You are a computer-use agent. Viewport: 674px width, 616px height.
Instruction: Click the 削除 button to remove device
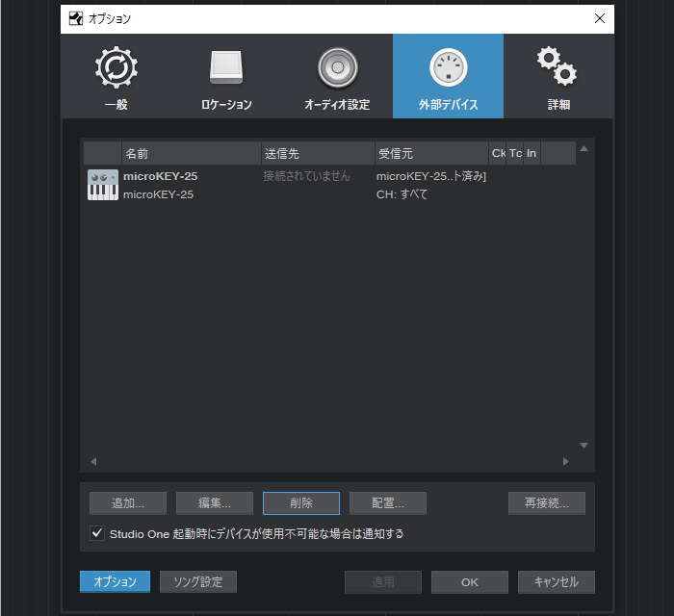pos(300,503)
